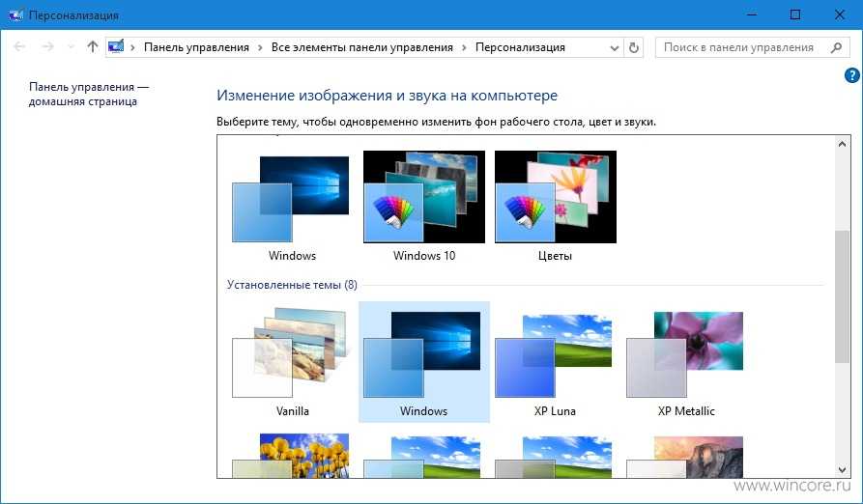Screen dimensions: 863x504
Task: Go up one level with Up arrow
Action: 93,47
